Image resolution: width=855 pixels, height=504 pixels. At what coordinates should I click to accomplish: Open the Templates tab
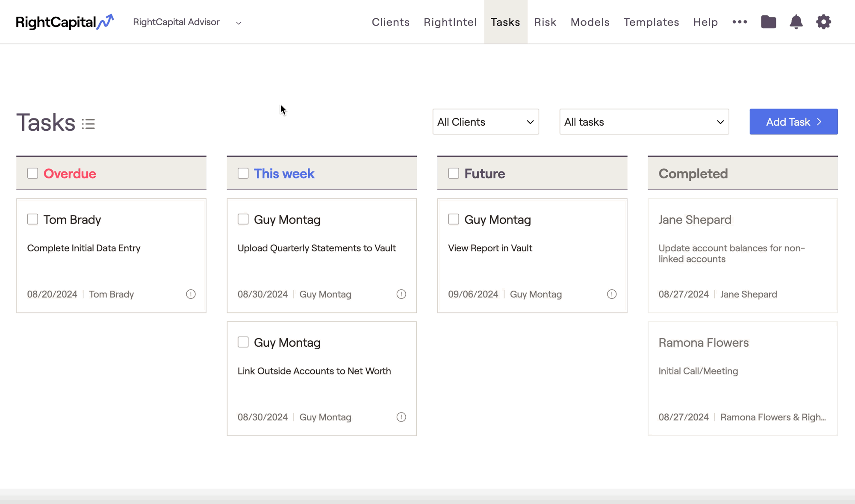click(x=651, y=22)
